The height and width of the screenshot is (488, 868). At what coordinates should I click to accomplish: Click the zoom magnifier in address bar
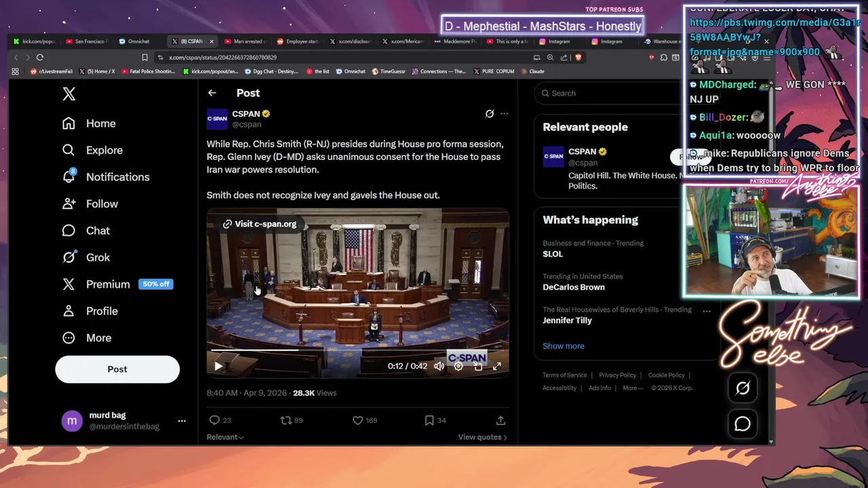550,58
